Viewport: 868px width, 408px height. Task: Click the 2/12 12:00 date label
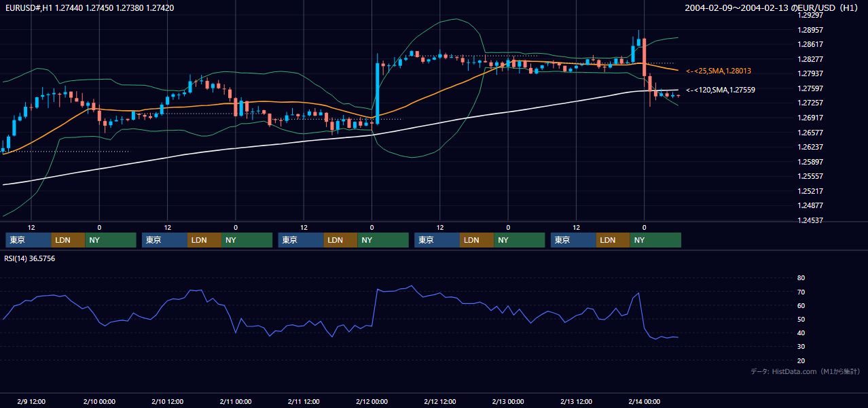(439, 401)
